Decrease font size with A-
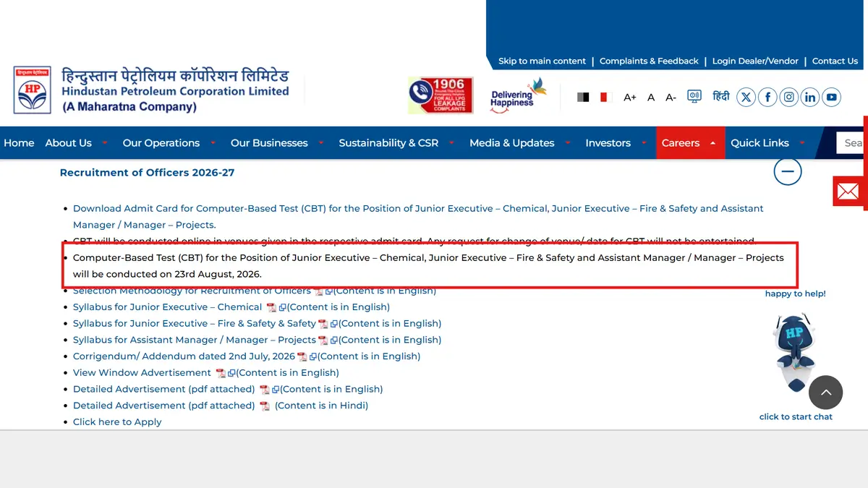 pos(671,97)
